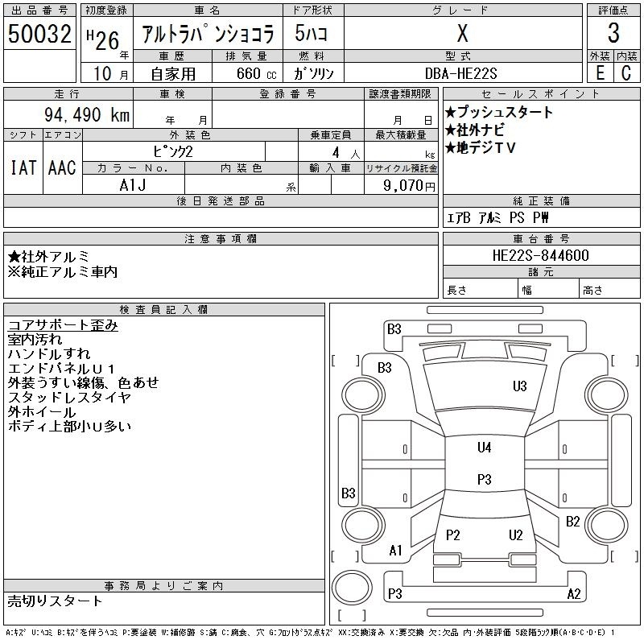The width and height of the screenshot is (644, 644).
Task: Click the underlined コアサポート歪み note
Action: coord(63,325)
